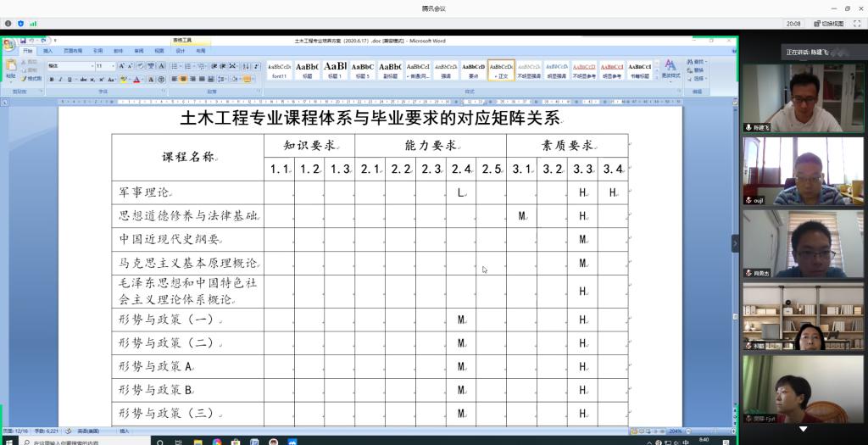Image resolution: width=868 pixels, height=445 pixels.
Task: Click the Tencent Meeting switch view button
Action: coord(829,24)
